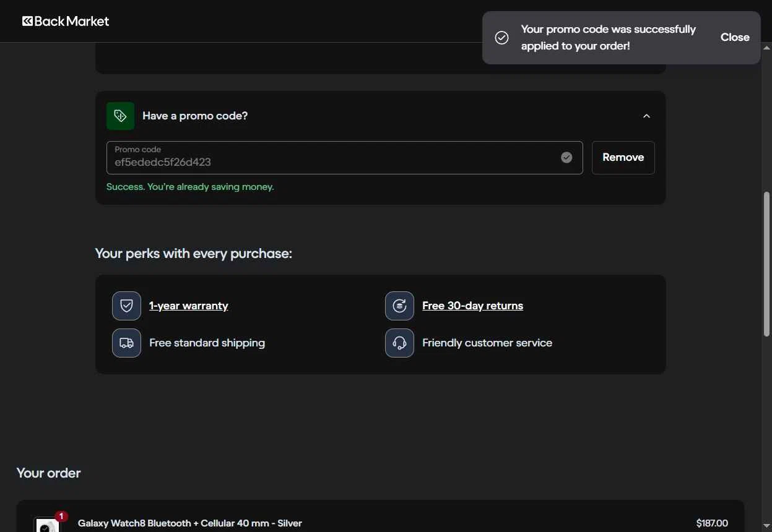Click the free returns coin icon
This screenshot has height=532, width=772.
click(399, 306)
